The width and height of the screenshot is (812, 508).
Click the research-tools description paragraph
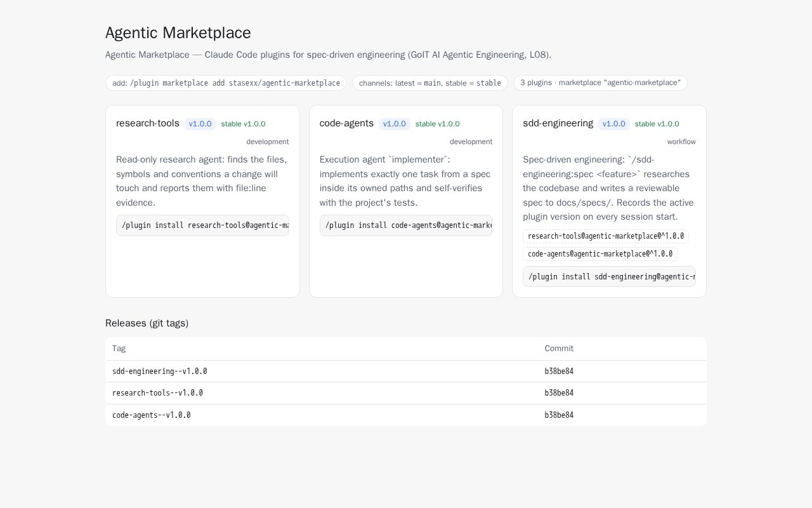click(x=202, y=181)
